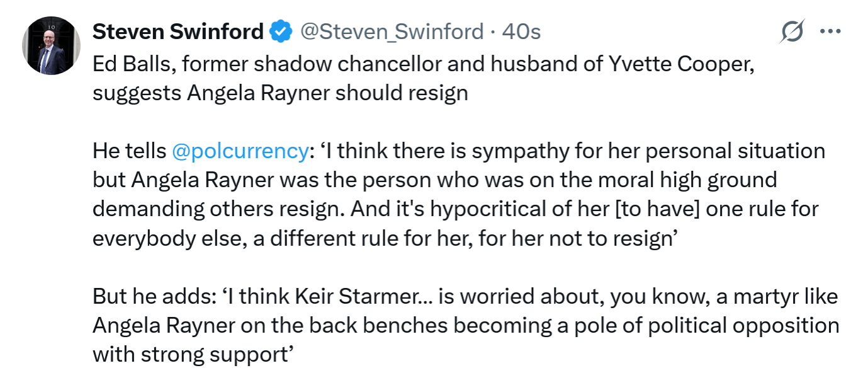Click the line starting "Ed Balls, former shadow chancellor"
The width and height of the screenshot is (868, 385).
point(423,64)
